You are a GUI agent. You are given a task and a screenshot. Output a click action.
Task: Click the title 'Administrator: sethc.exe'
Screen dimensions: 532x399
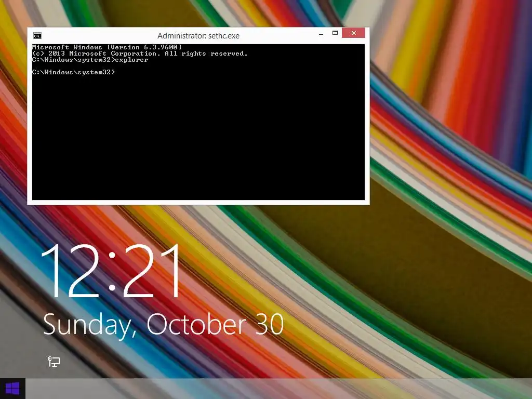coord(198,36)
